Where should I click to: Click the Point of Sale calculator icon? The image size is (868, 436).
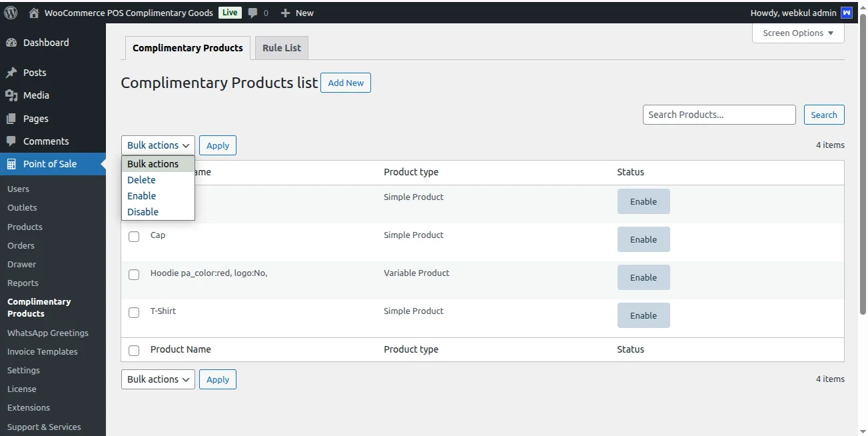click(x=11, y=164)
